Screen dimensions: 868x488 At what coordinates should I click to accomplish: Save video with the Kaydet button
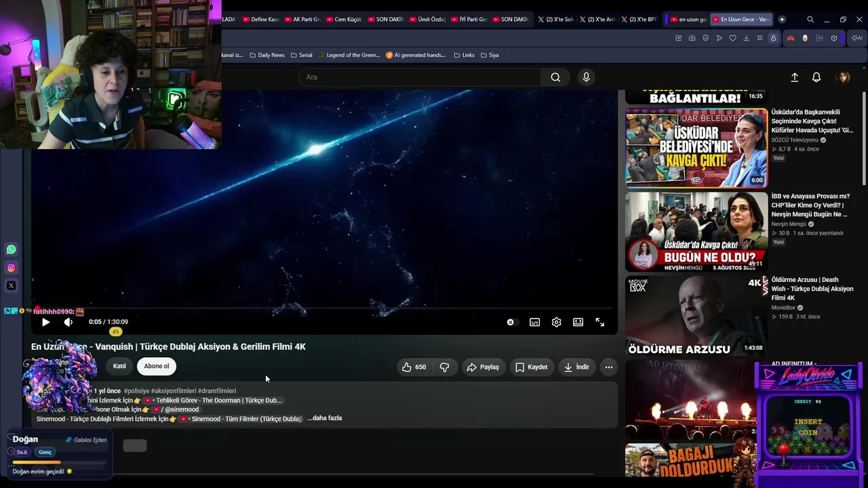(x=531, y=367)
